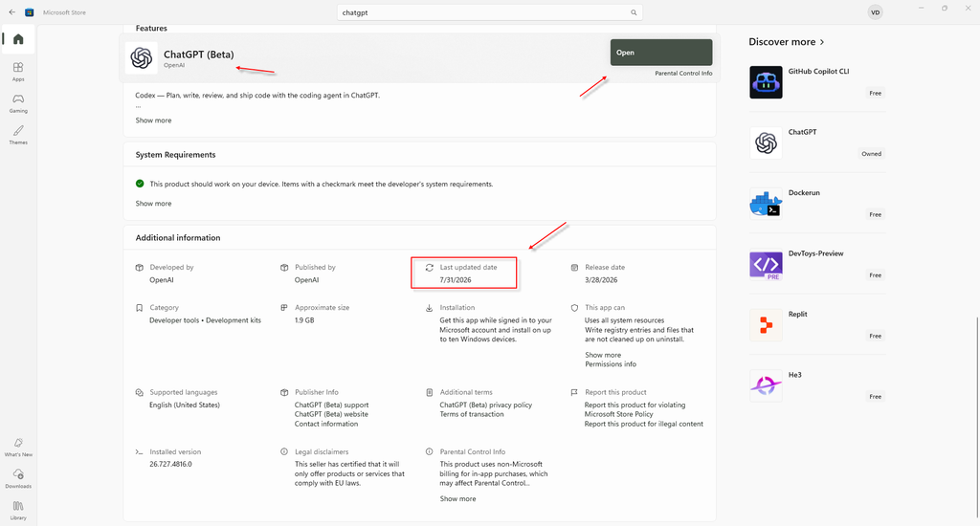Open the He3 app icon
Screen dimensions: 980x526
tap(766, 385)
